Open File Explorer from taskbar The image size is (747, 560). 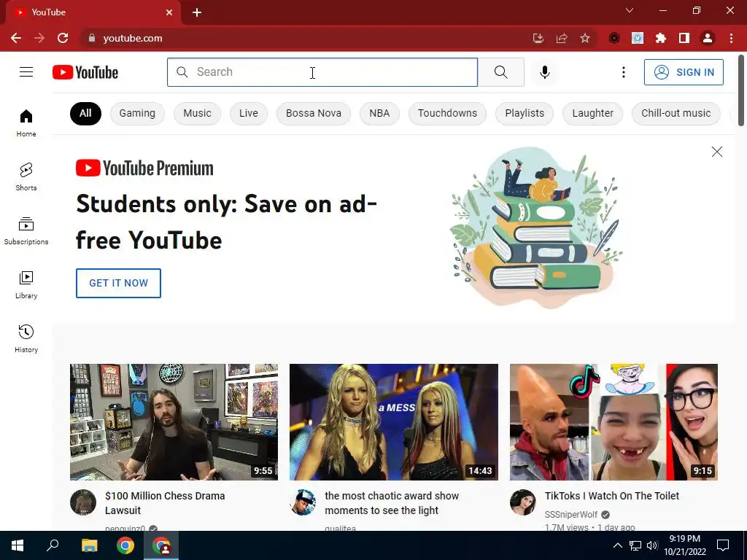89,545
